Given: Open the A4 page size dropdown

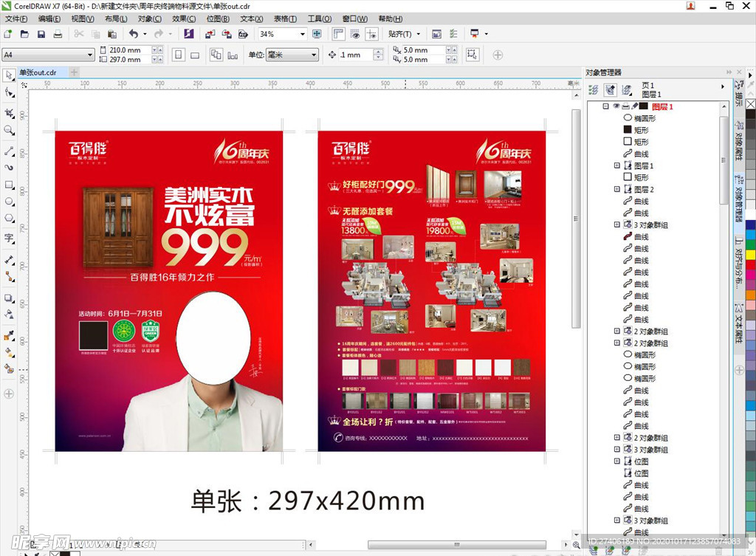Looking at the screenshot, I should point(90,55).
